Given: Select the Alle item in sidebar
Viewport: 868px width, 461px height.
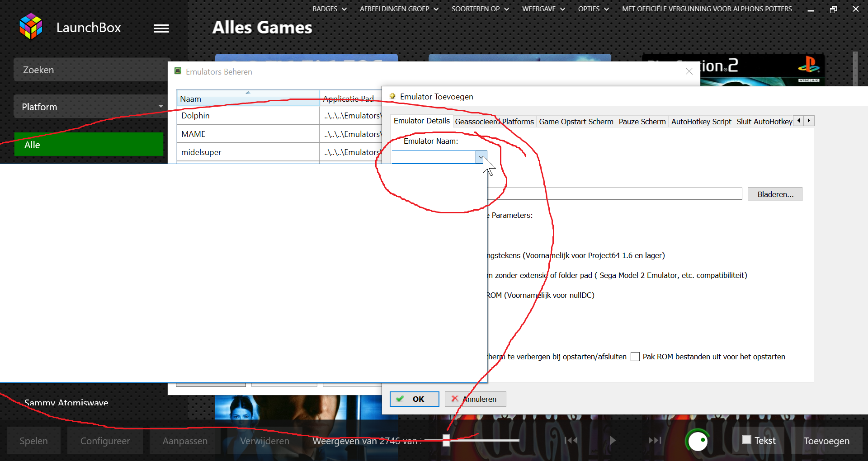Looking at the screenshot, I should pos(89,145).
